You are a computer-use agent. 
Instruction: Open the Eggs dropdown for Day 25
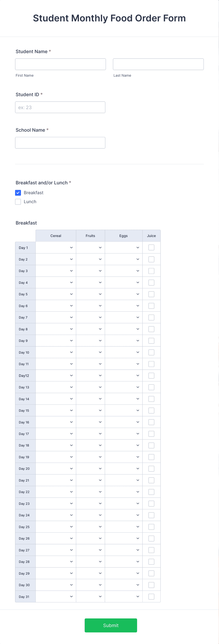coord(123,527)
